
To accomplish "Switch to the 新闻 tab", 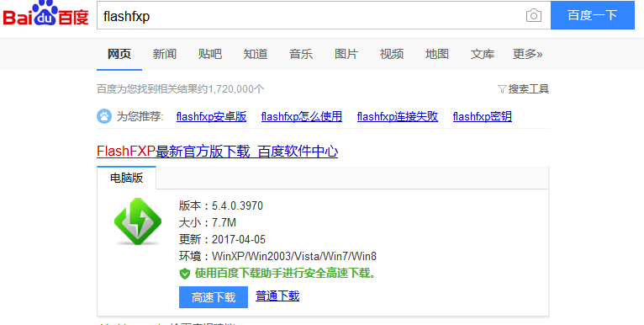I will pos(165,54).
